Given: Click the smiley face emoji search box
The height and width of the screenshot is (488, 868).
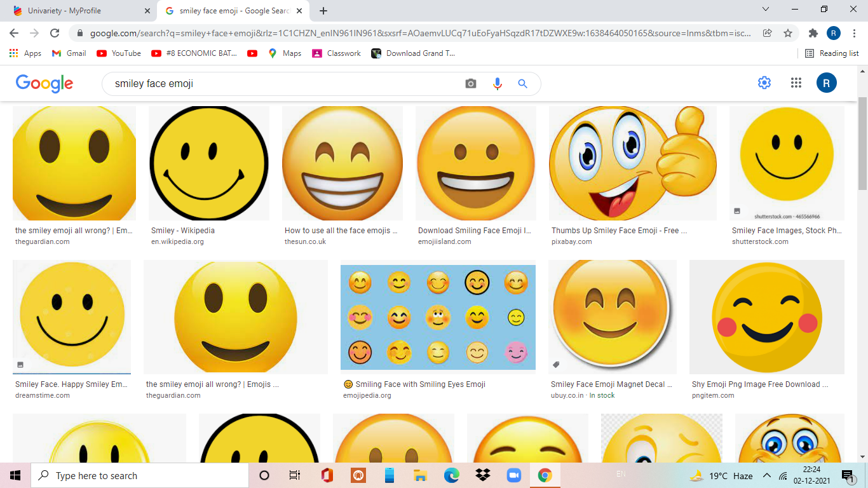Looking at the screenshot, I should click(286, 84).
